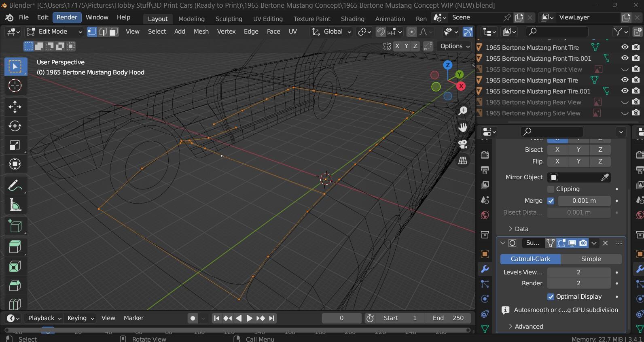Adjust Merge distance 0.001 m field
Image resolution: width=644 pixels, height=342 pixels.
point(584,201)
